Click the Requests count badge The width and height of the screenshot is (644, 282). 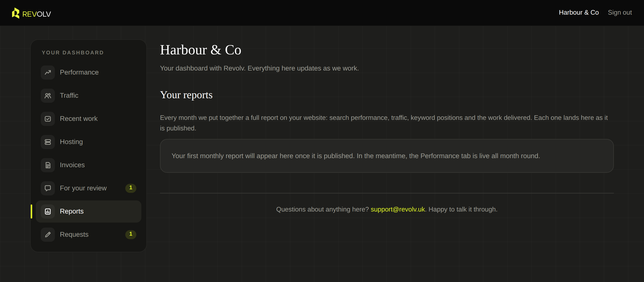(x=131, y=234)
